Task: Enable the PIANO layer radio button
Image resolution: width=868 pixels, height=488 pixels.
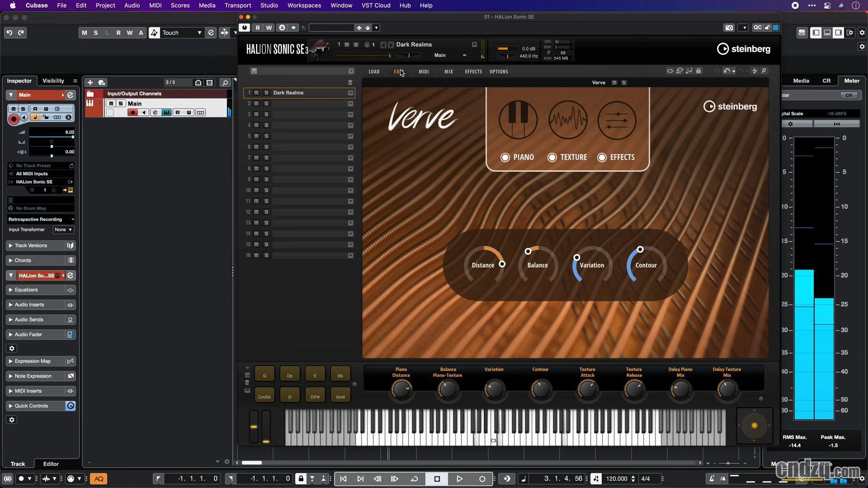Action: pyautogui.click(x=505, y=157)
